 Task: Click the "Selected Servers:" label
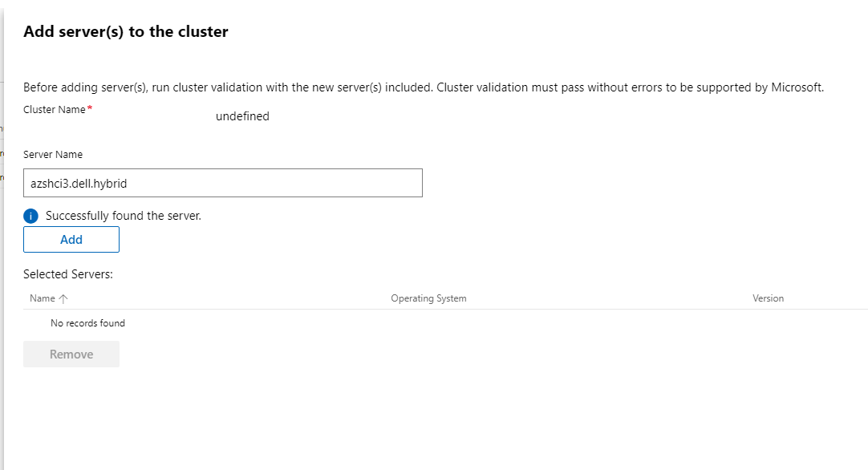[x=68, y=274]
